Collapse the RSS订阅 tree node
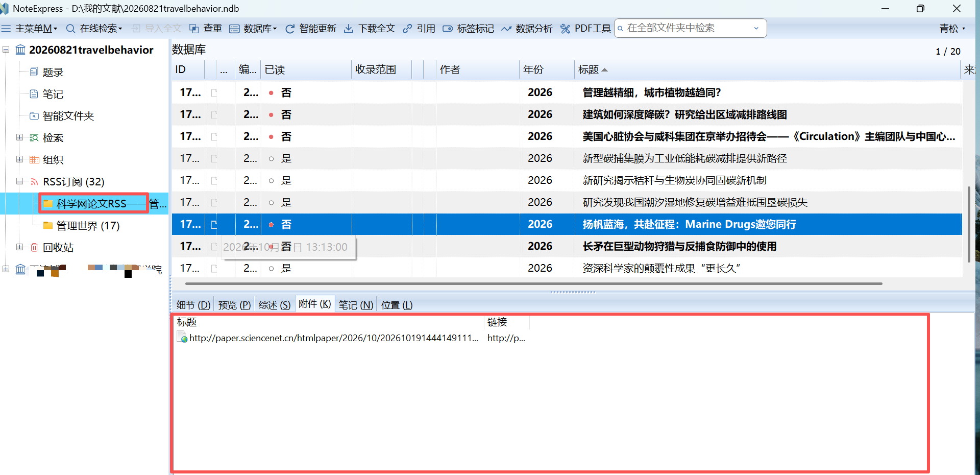This screenshot has height=475, width=980. click(x=19, y=181)
